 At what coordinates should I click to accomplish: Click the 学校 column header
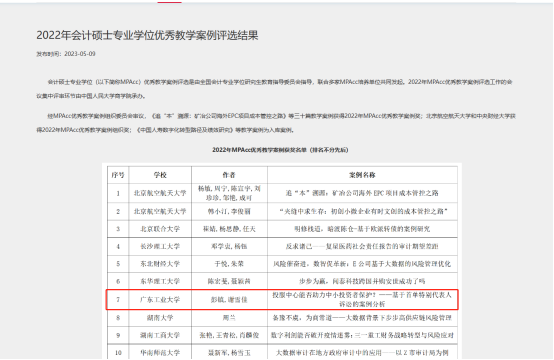[x=160, y=175]
